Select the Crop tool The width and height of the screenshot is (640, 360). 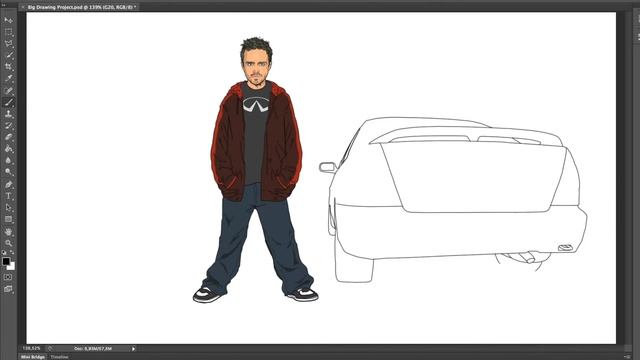pos(8,67)
